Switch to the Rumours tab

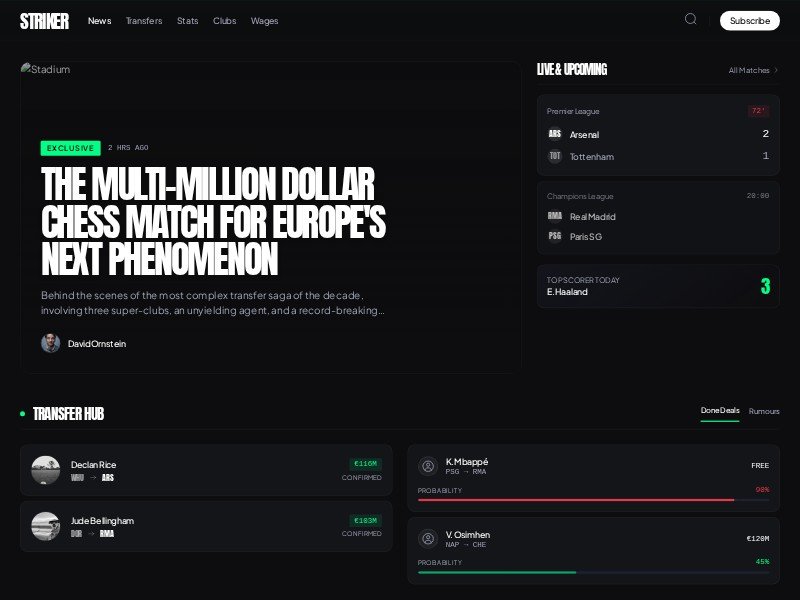pos(764,411)
